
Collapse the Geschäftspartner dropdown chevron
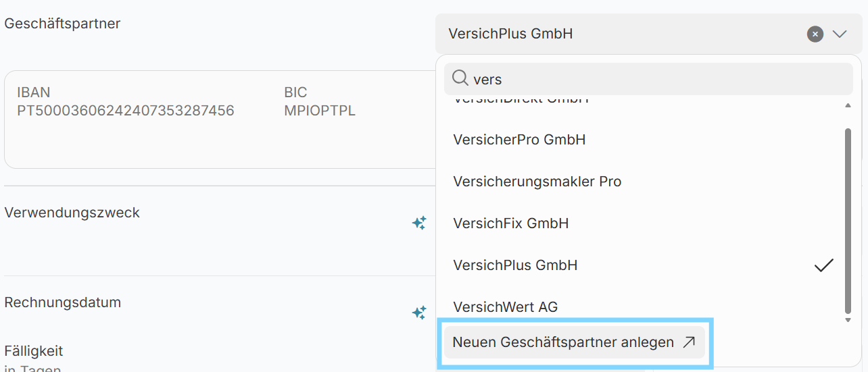(x=840, y=34)
